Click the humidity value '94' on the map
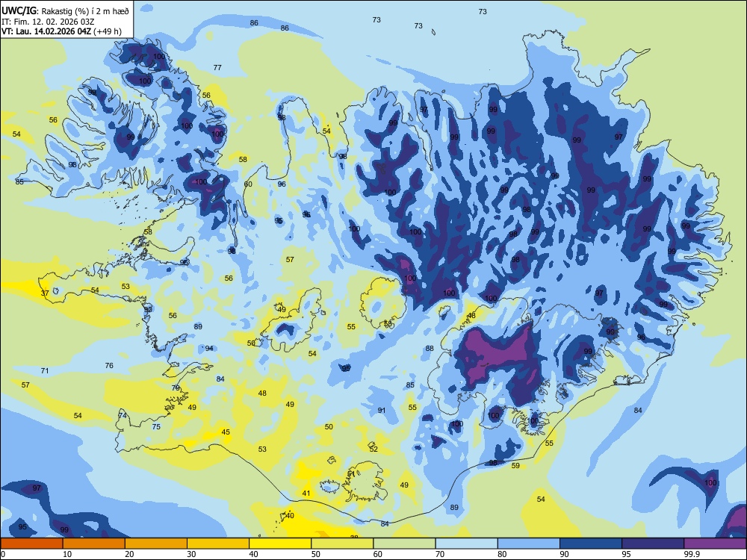 click(x=209, y=348)
